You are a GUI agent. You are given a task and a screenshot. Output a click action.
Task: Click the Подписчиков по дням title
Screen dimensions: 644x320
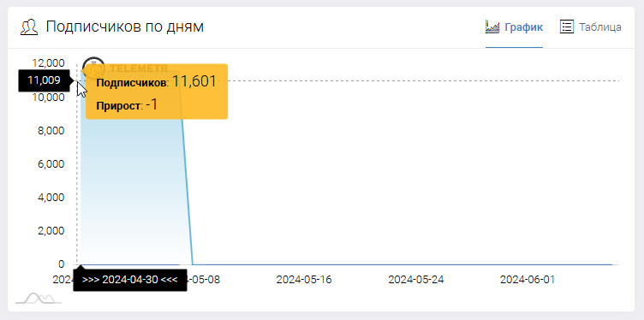pos(125,27)
